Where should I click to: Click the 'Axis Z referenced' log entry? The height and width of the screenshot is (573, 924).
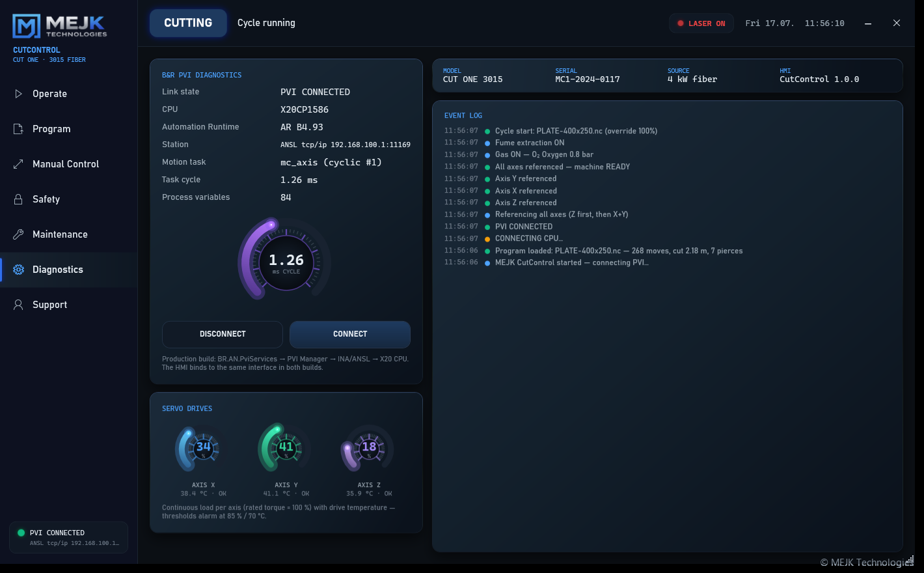tap(526, 203)
